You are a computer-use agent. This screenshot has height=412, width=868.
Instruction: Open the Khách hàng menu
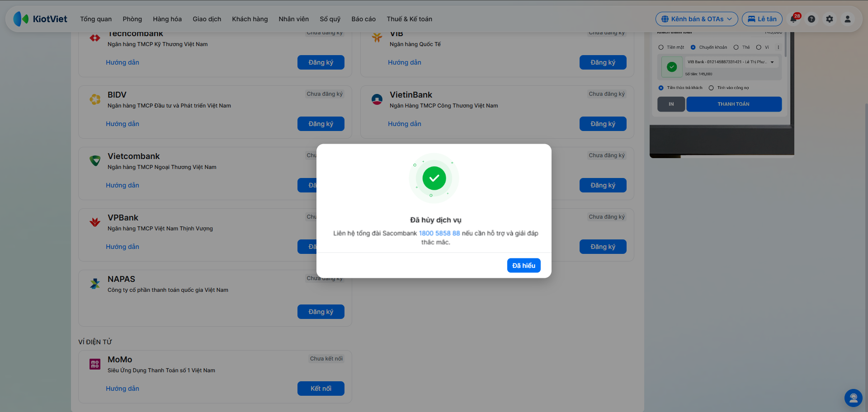tap(250, 19)
